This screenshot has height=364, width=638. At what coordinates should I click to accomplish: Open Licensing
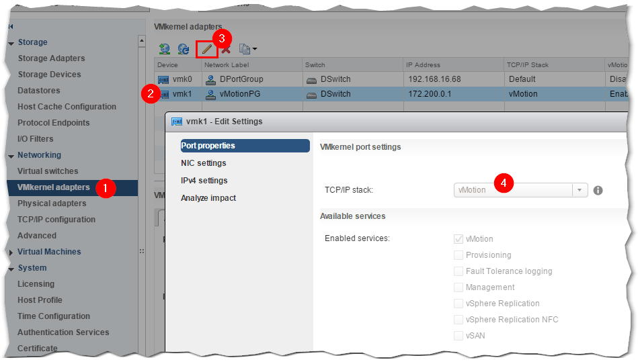[x=36, y=284]
